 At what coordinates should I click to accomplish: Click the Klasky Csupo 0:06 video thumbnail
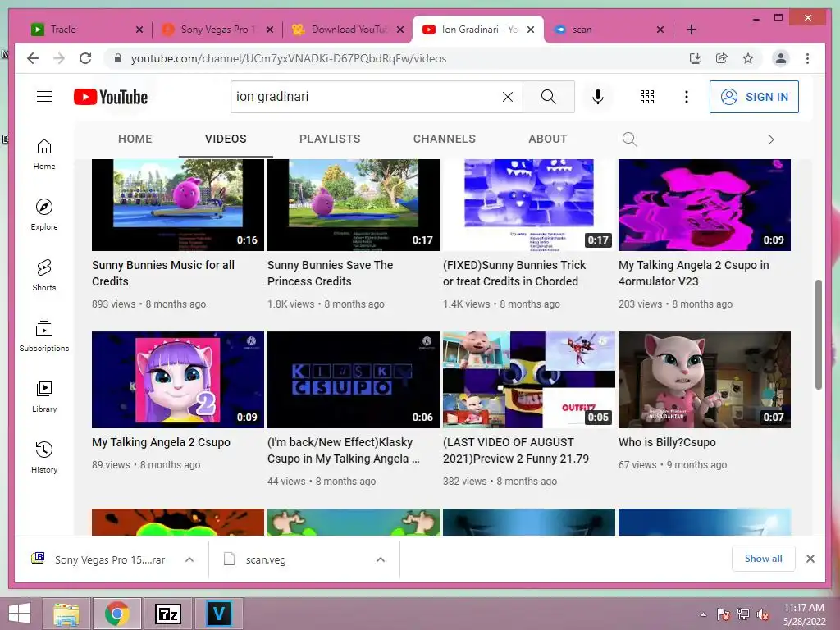pyautogui.click(x=353, y=379)
